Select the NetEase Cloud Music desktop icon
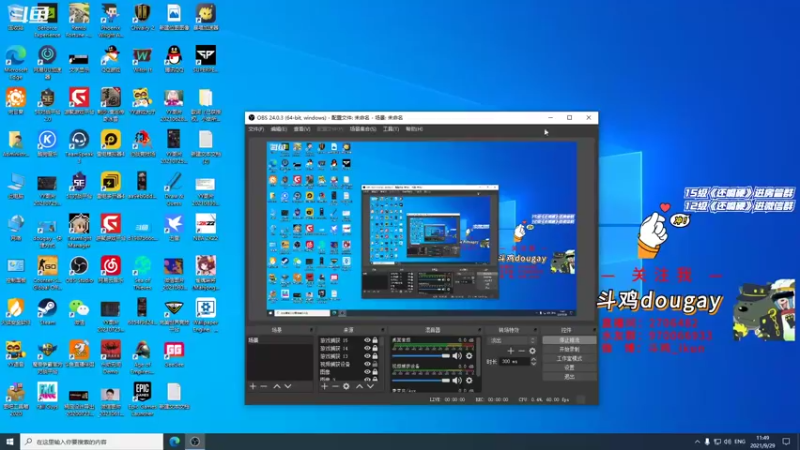 pos(111,270)
